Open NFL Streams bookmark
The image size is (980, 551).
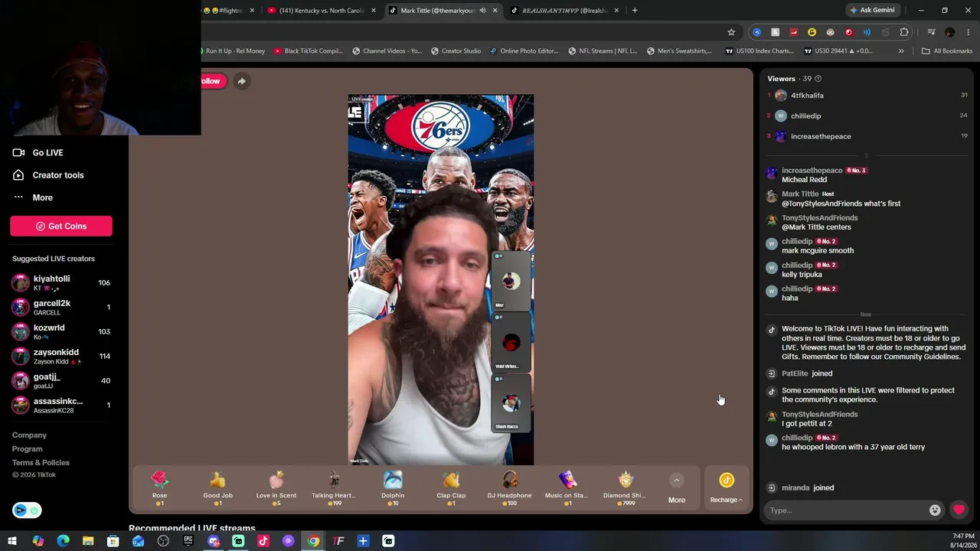point(603,51)
